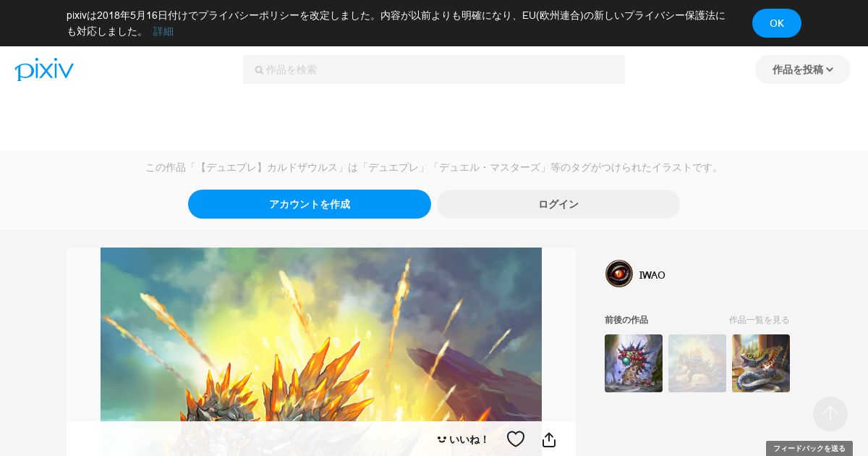
Task: Open フィードバックを送る feedback button
Action: click(x=809, y=449)
